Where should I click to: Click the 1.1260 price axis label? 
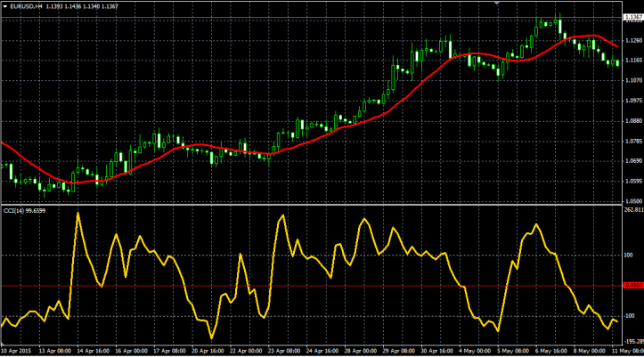point(632,40)
